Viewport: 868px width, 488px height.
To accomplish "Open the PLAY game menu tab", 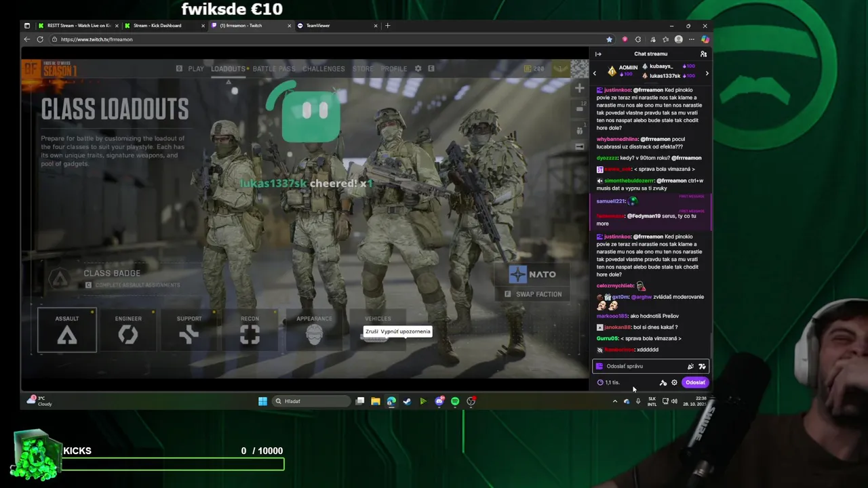I will 196,68.
